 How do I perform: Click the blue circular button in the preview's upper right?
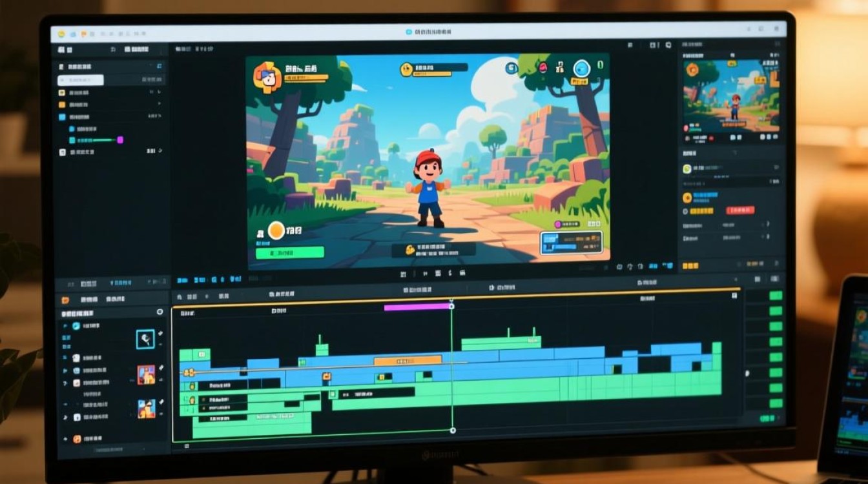point(581,68)
